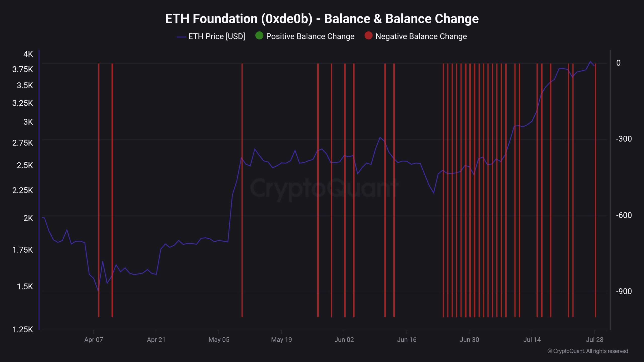The image size is (644, 362).
Task: Select the ETH Foundation chart title
Action: tap(322, 19)
